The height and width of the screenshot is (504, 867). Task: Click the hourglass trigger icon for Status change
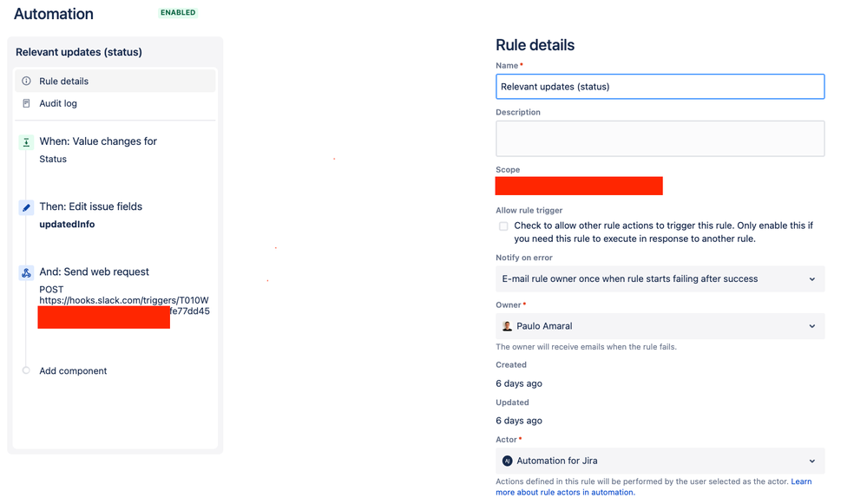coord(25,141)
